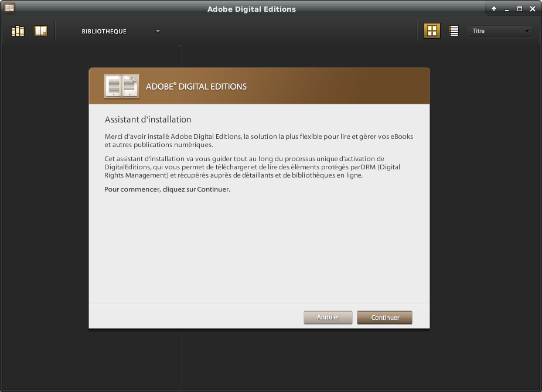Minimize the Adobe Digital Editions window

[507, 9]
